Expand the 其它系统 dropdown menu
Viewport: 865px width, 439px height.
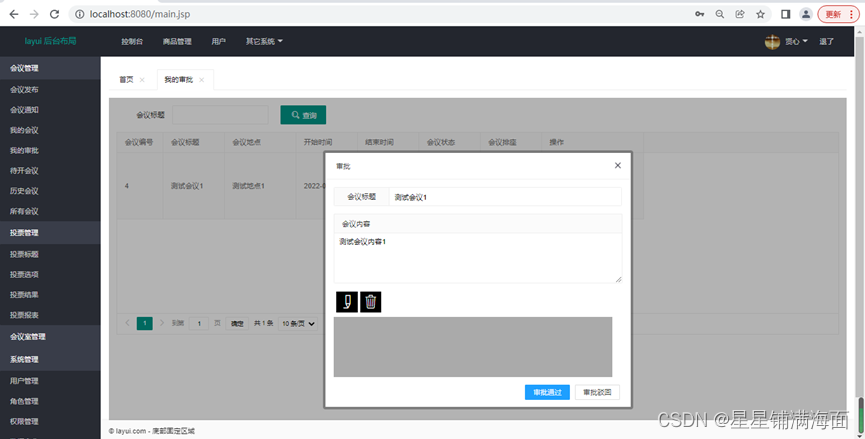point(264,41)
